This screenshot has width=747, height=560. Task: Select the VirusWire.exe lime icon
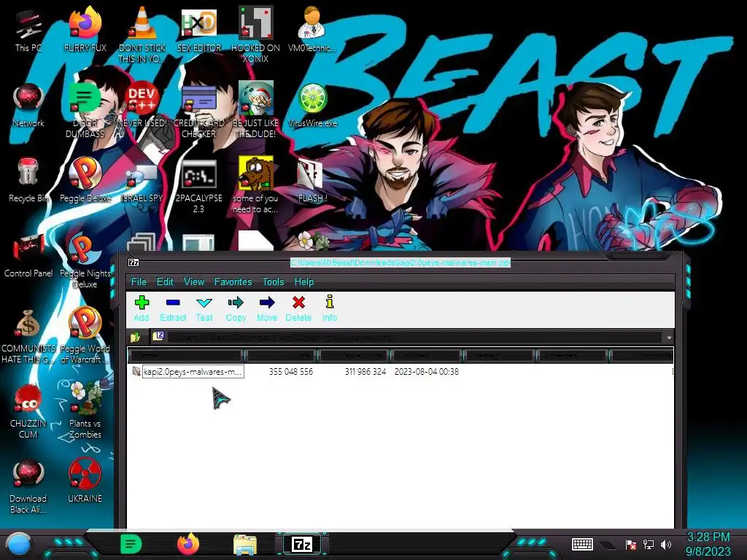pyautogui.click(x=312, y=105)
